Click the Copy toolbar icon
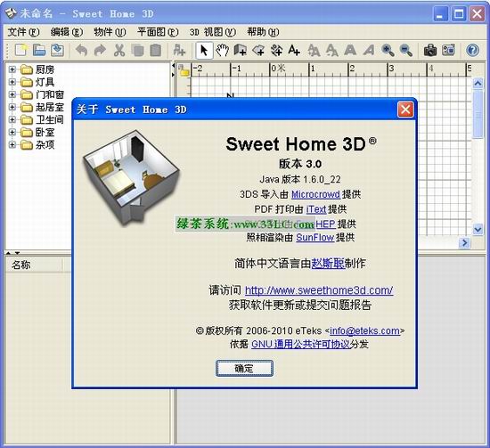 [x=137, y=50]
